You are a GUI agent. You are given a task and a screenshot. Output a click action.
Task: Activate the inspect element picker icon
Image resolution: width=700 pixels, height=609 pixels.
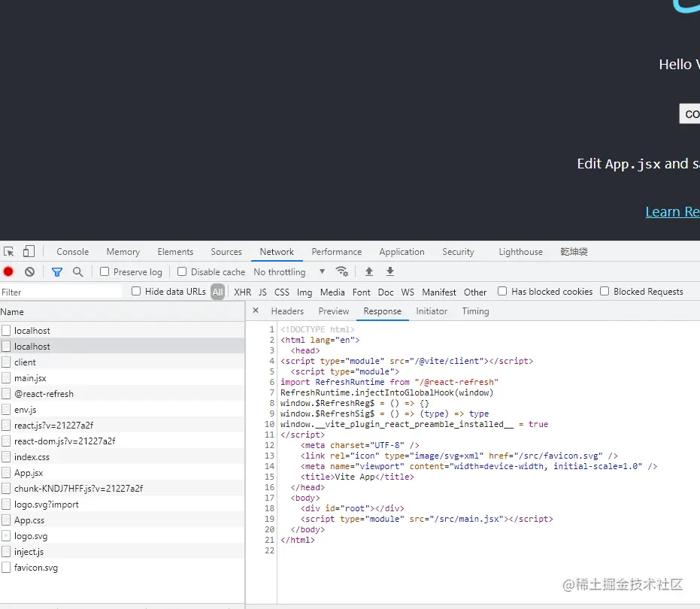[x=8, y=252]
